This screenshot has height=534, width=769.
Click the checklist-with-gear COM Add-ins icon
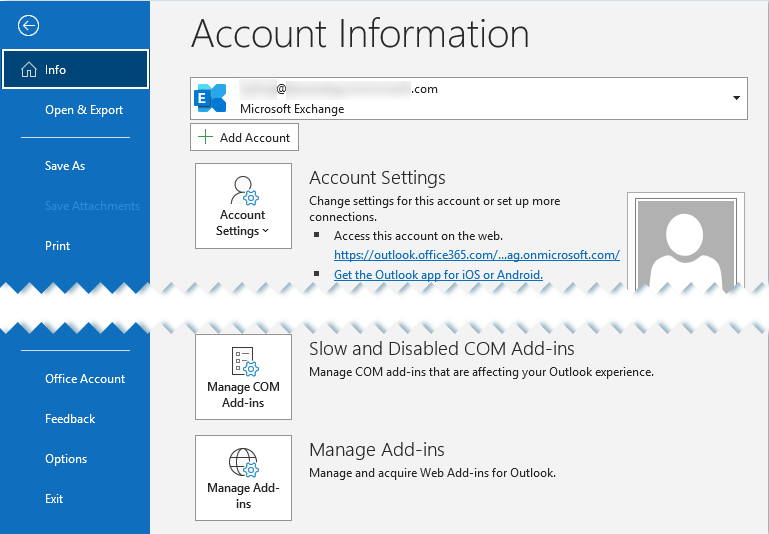point(244,362)
